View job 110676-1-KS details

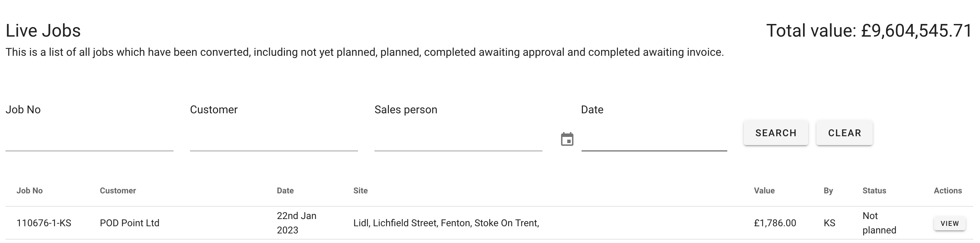click(949, 223)
